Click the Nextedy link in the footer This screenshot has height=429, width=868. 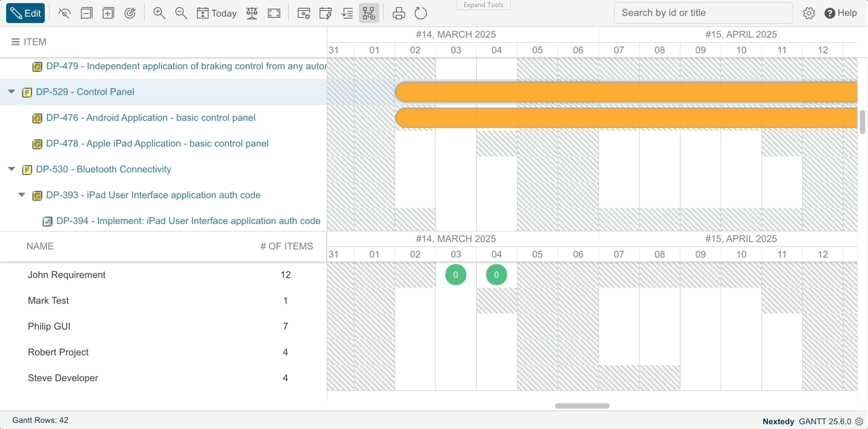click(x=778, y=422)
